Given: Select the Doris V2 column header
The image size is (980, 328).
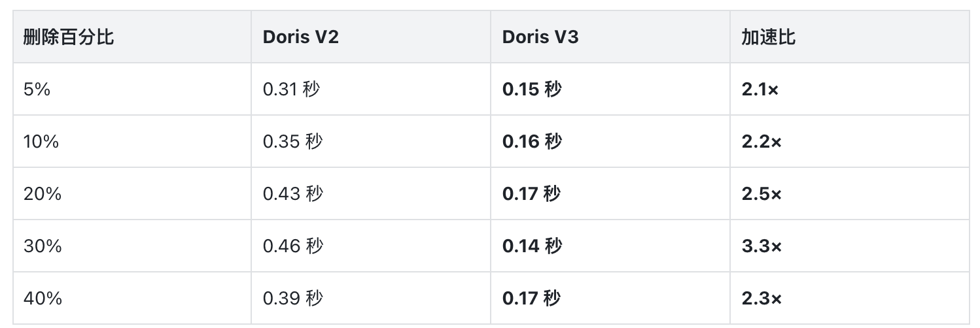Looking at the screenshot, I should tap(371, 37).
